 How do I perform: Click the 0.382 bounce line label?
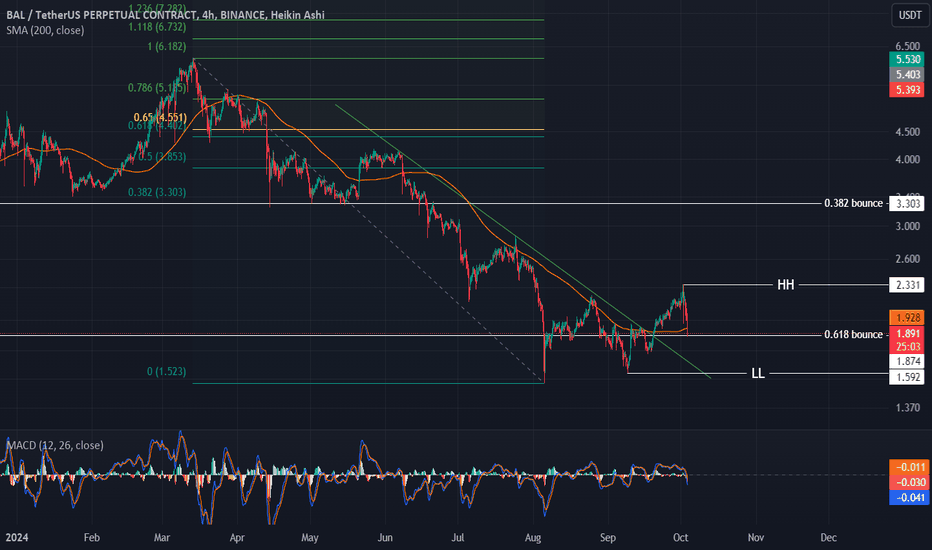[853, 203]
